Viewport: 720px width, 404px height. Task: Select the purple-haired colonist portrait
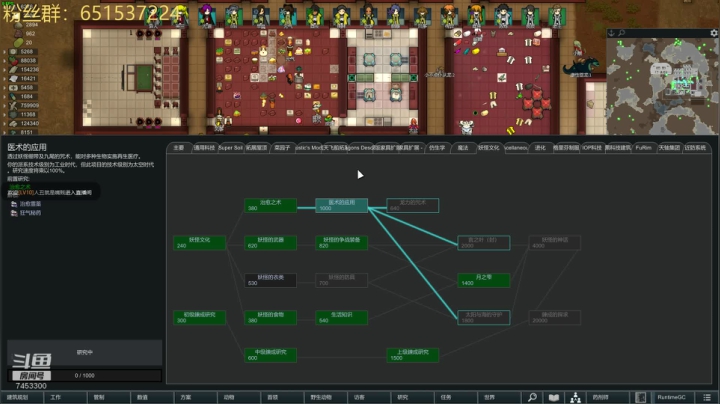point(207,15)
